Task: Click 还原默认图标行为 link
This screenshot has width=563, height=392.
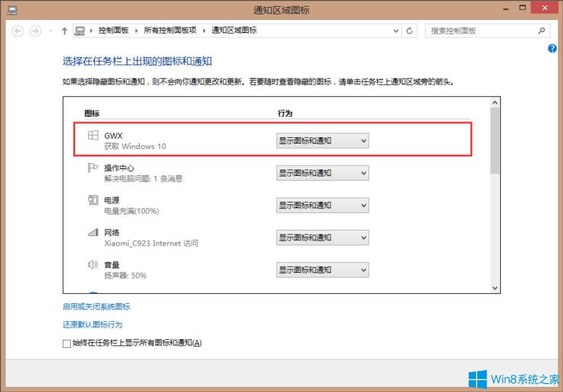Action: click(x=91, y=325)
